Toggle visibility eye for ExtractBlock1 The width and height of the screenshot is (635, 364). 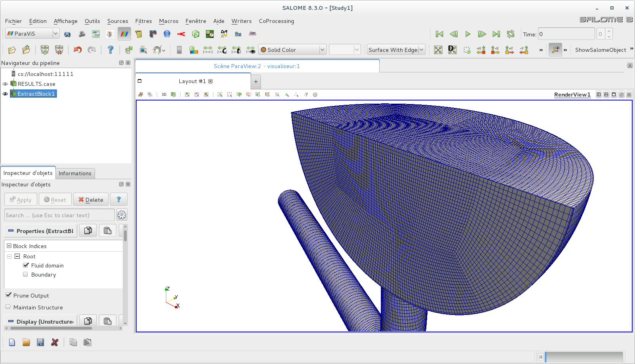pos(5,94)
